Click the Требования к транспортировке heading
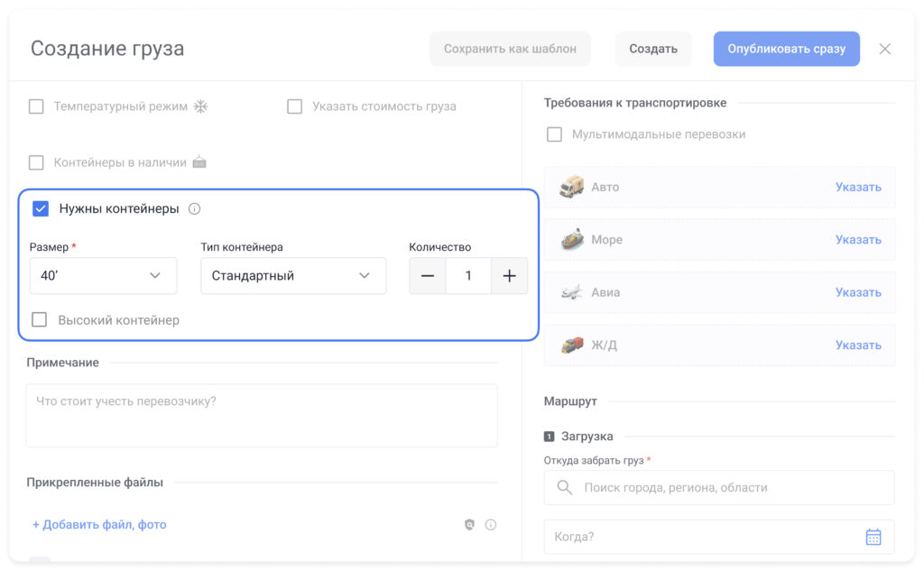Viewport: 924px width, 571px height. (634, 103)
